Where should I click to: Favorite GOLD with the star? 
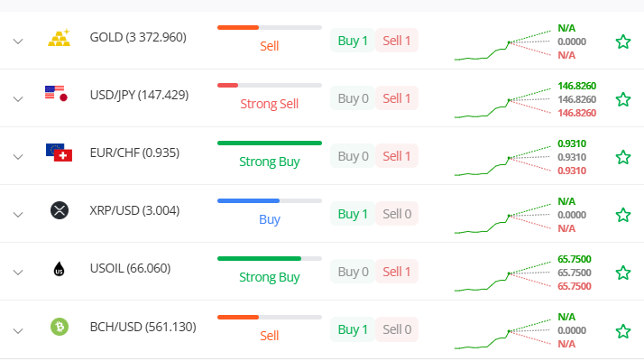tap(623, 42)
